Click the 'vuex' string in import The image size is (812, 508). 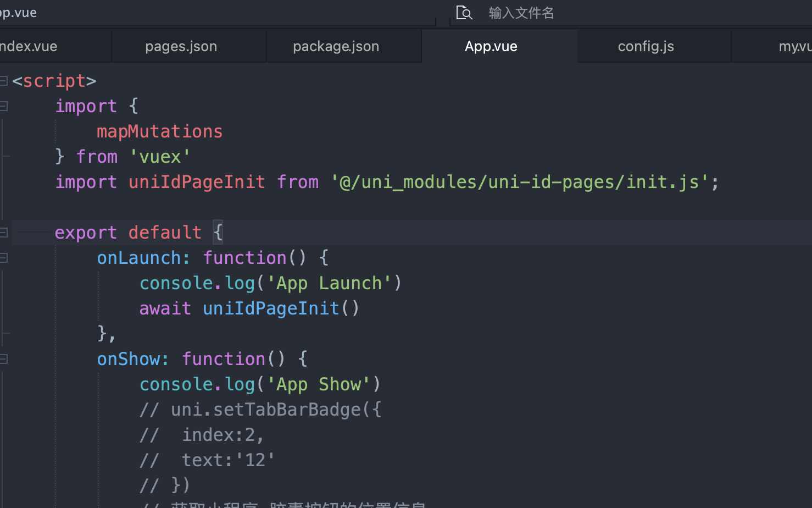point(160,157)
